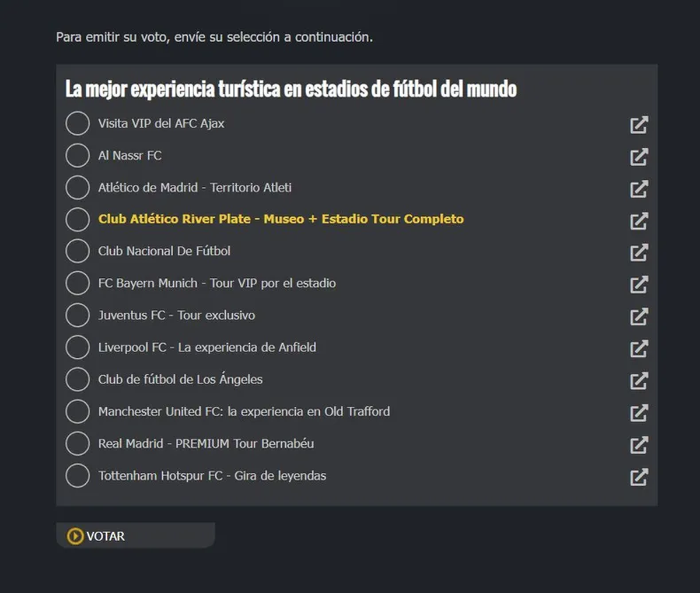The height and width of the screenshot is (593, 700).
Task: Click external link icon for Atlético de Madrid
Action: click(639, 189)
